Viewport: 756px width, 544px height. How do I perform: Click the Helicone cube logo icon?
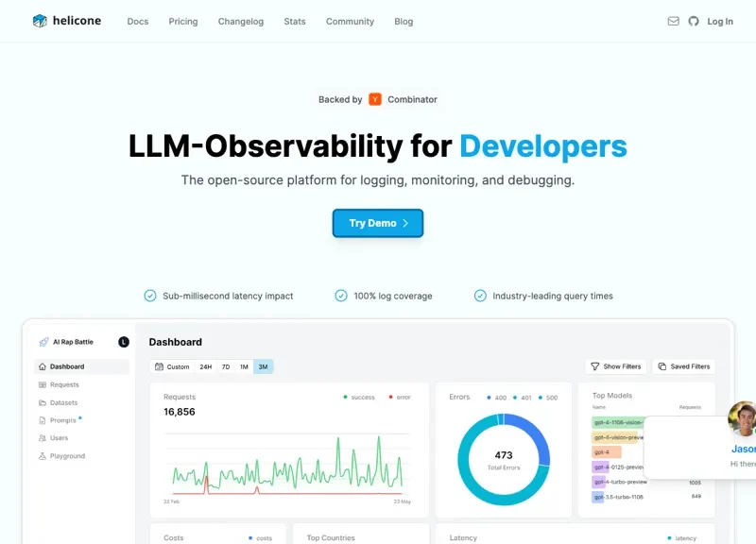pos(40,21)
